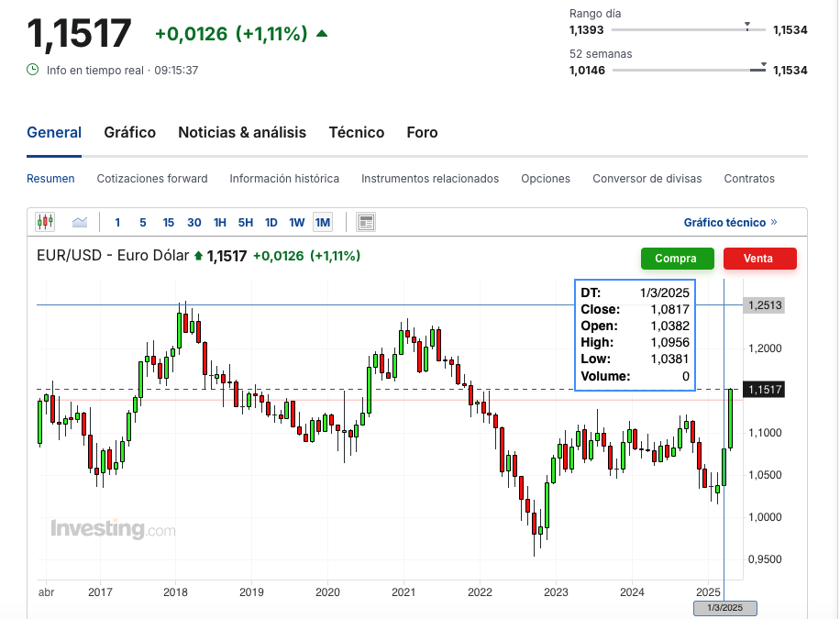
Task: Click the Rango día slider marker
Action: pos(746,26)
